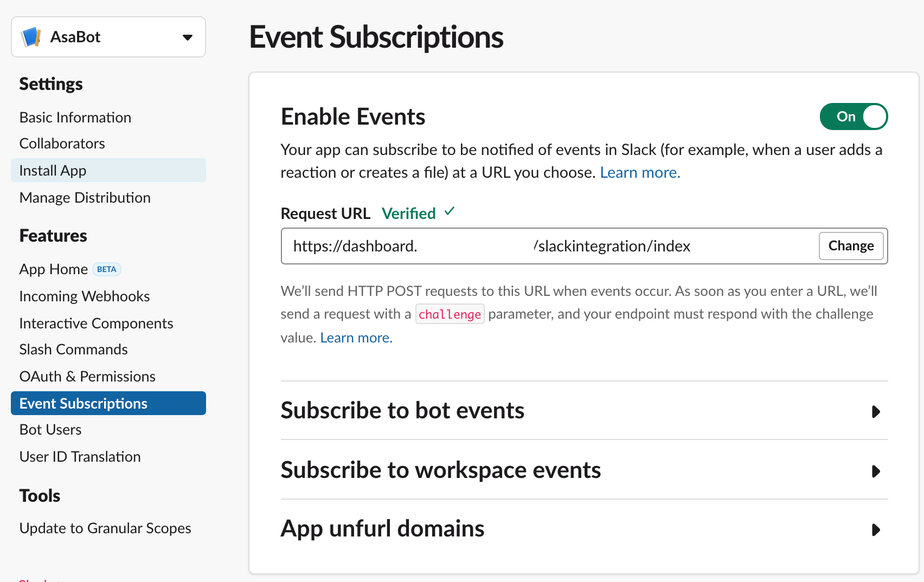Expand App unfurl domains section
The width and height of the screenshot is (924, 582).
875,529
